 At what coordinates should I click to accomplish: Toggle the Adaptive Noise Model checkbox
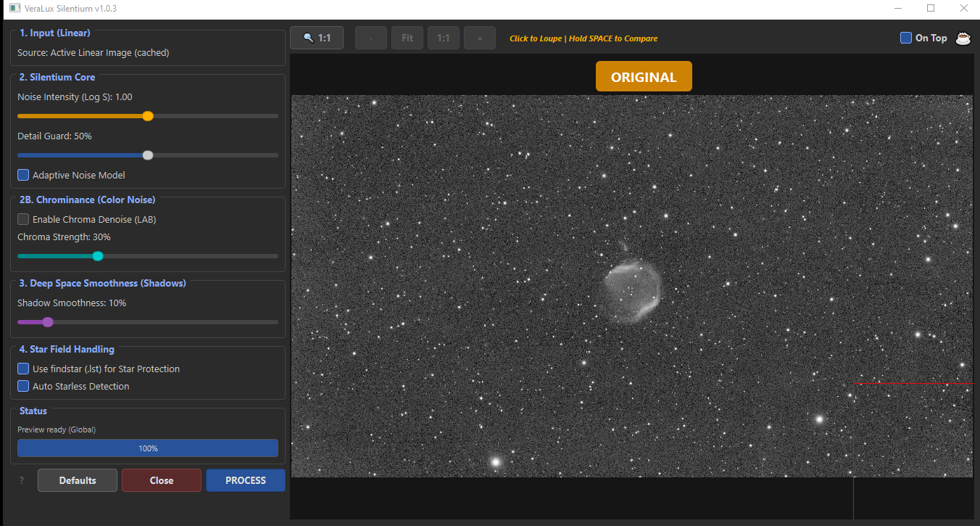[x=23, y=175]
